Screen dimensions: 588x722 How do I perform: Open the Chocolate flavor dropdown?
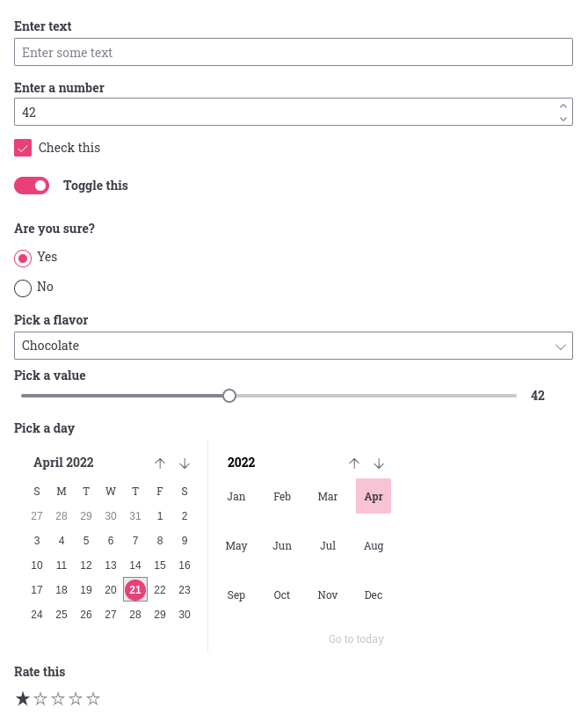tap(294, 346)
